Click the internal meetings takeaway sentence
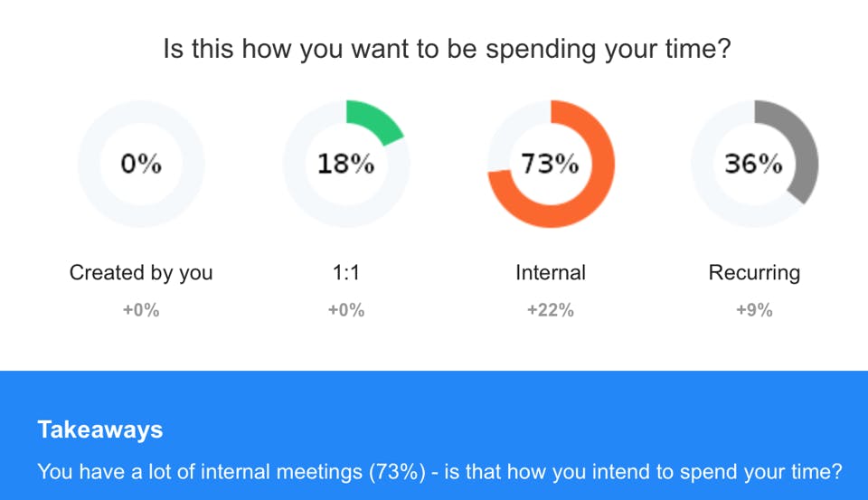Screen dimensions: 868x500 pyautogui.click(x=439, y=472)
